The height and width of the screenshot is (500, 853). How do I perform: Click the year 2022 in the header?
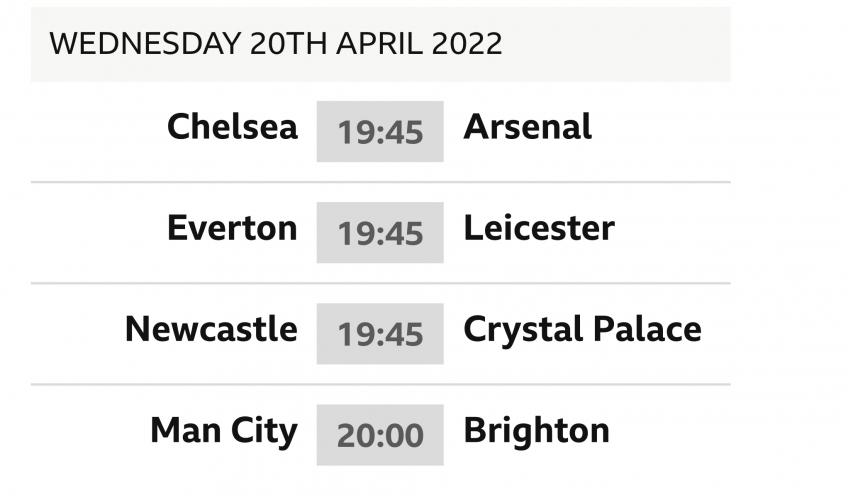tap(468, 44)
